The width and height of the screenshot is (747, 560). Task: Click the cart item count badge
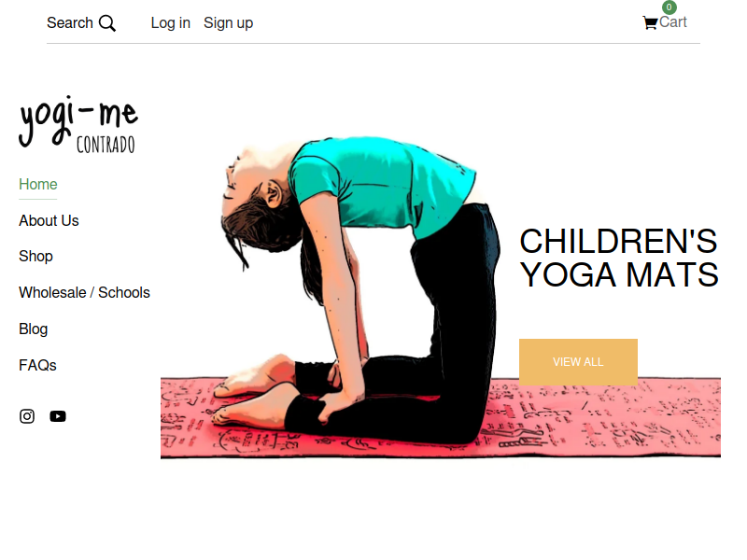point(669,7)
